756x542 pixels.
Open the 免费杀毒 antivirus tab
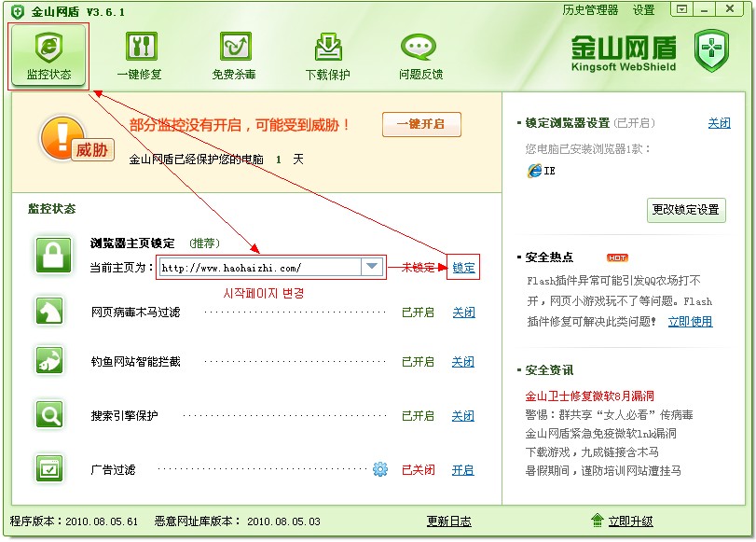(234, 56)
